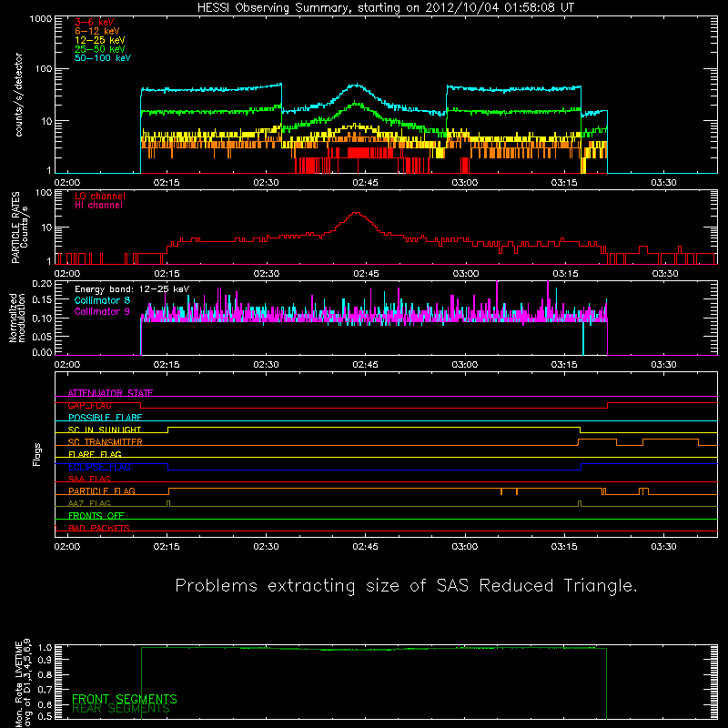Click the 'Normalized modulation' axis label

tap(17, 318)
